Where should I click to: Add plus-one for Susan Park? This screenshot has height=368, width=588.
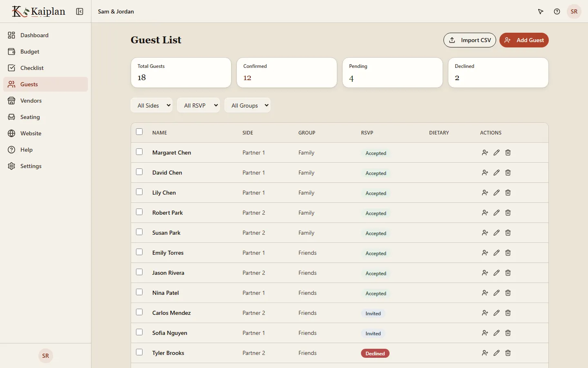(x=485, y=233)
